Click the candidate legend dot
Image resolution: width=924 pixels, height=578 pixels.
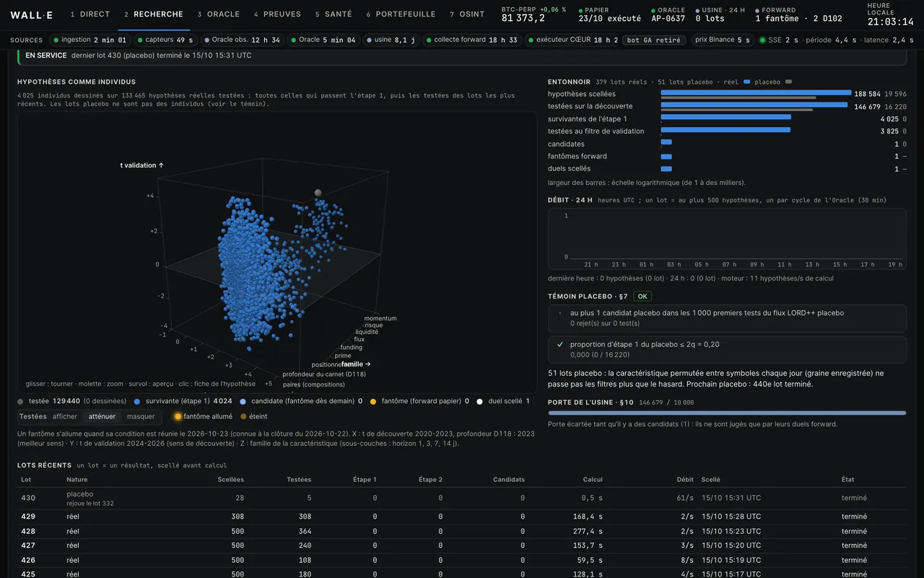pyautogui.click(x=243, y=401)
